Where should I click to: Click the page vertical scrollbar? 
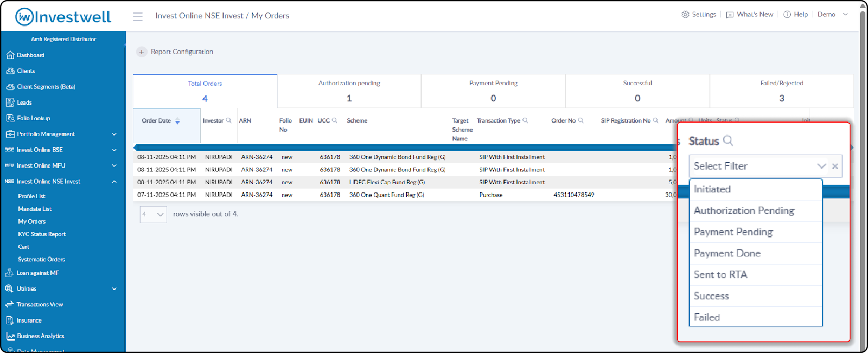click(x=863, y=176)
